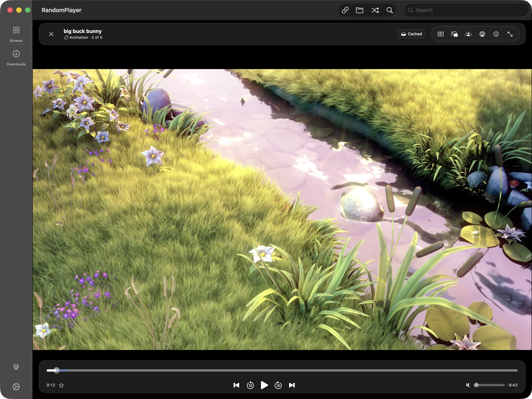The height and width of the screenshot is (399, 532).
Task: Open folder icon in top toolbar
Action: [359, 10]
